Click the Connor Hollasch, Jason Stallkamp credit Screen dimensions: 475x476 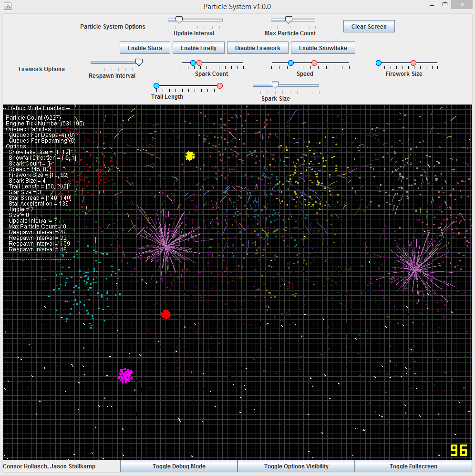pos(49,466)
